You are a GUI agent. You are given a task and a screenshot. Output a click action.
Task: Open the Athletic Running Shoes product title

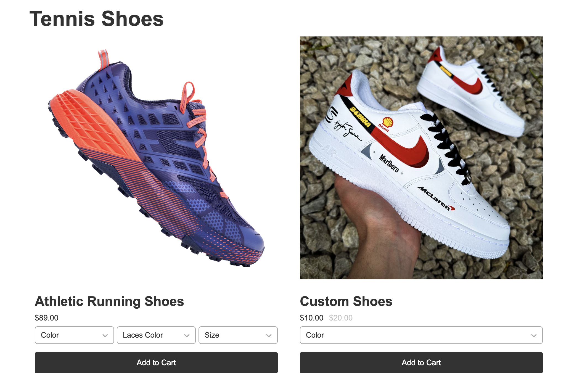click(x=109, y=301)
